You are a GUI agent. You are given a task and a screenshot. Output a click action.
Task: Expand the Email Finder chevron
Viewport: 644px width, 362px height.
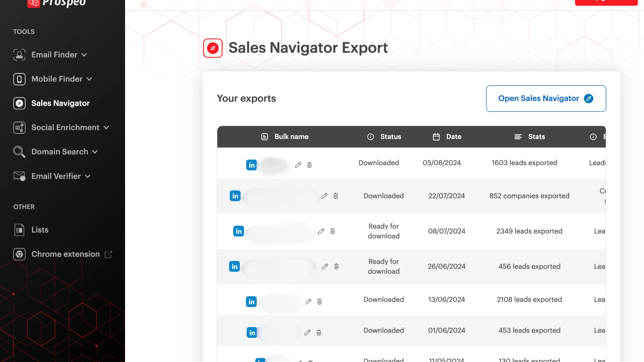point(84,55)
